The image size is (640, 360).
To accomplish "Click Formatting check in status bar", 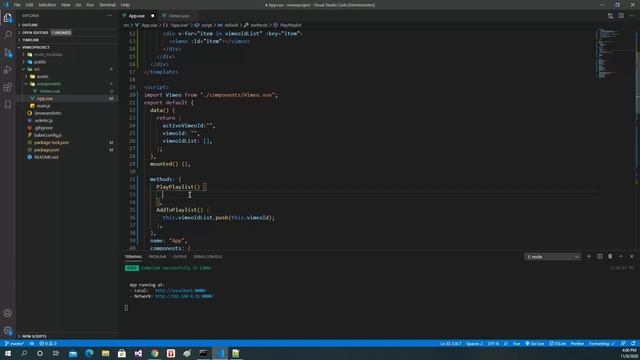I will (602, 344).
